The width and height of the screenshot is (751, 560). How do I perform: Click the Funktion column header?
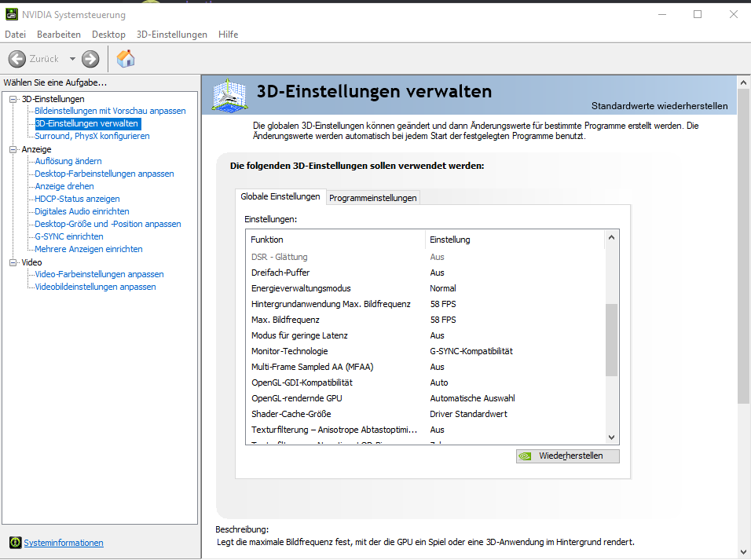coord(335,240)
